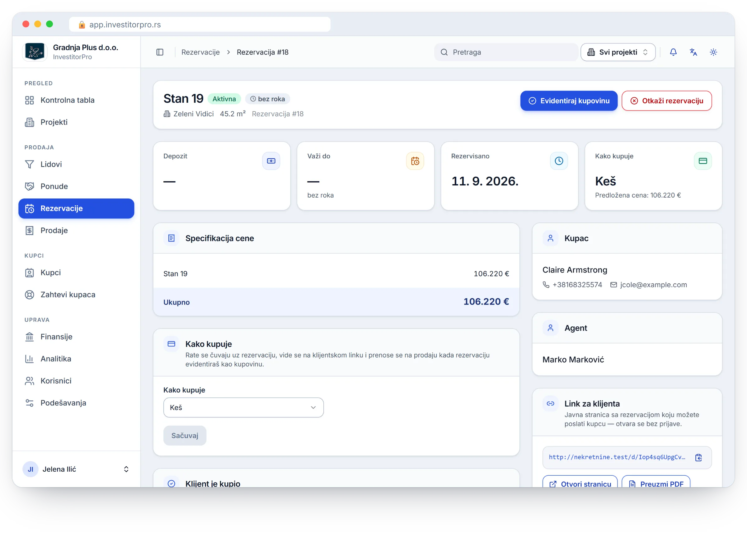Image resolution: width=747 pixels, height=560 pixels.
Task: Click the Link za klijenta chain icon
Action: coord(550,404)
